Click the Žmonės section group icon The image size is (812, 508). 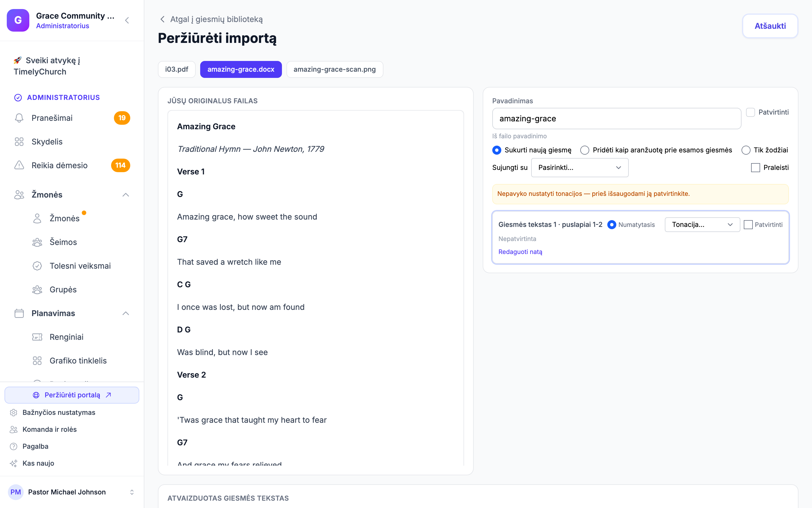click(19, 194)
